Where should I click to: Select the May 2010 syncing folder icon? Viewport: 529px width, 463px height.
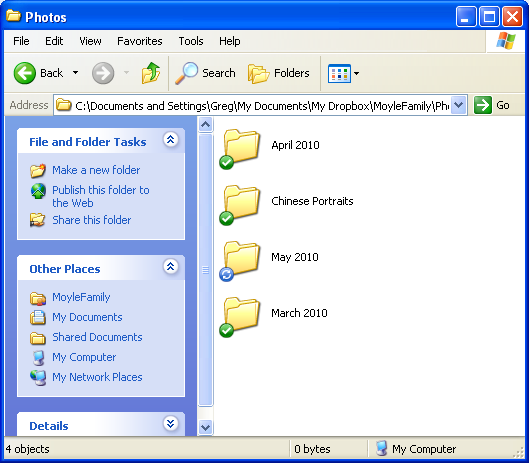click(x=240, y=261)
